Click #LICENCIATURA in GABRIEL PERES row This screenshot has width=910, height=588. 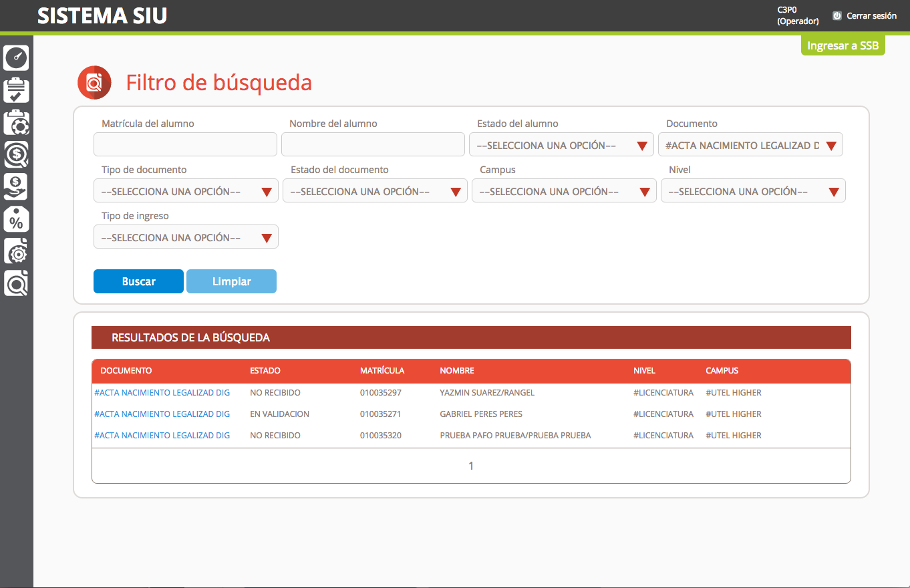pyautogui.click(x=663, y=414)
